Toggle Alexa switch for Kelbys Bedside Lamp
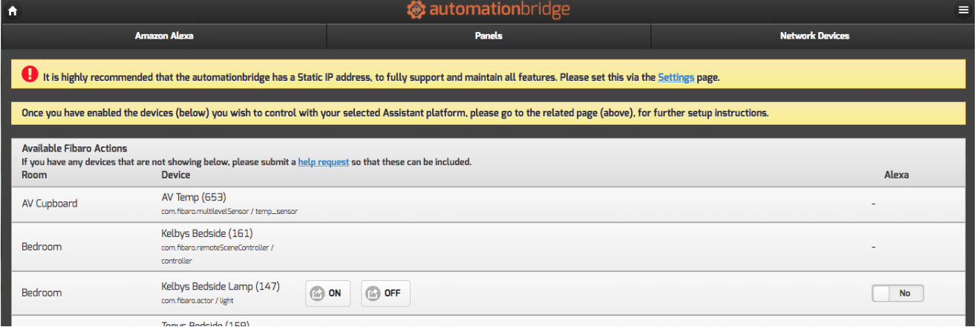 [898, 294]
